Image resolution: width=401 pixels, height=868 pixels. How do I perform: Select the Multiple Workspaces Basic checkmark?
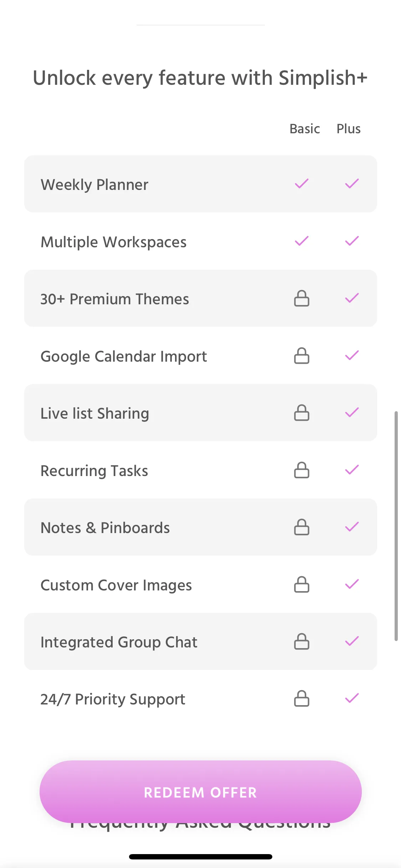click(302, 241)
